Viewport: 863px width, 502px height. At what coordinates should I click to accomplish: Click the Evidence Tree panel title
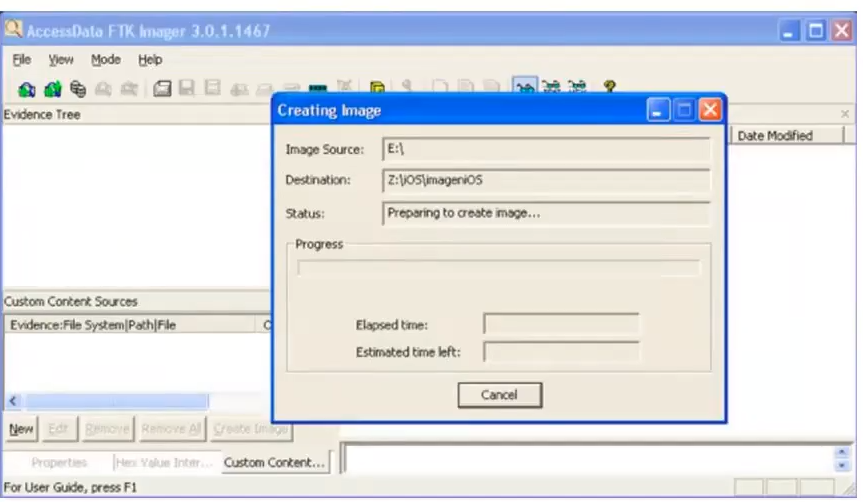tap(42, 114)
